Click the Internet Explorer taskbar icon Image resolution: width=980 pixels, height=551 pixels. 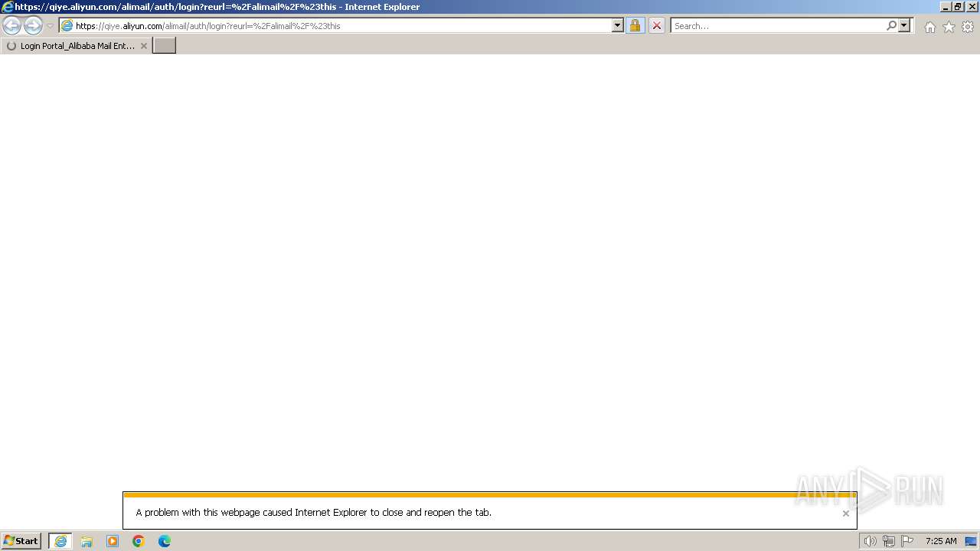coord(60,541)
